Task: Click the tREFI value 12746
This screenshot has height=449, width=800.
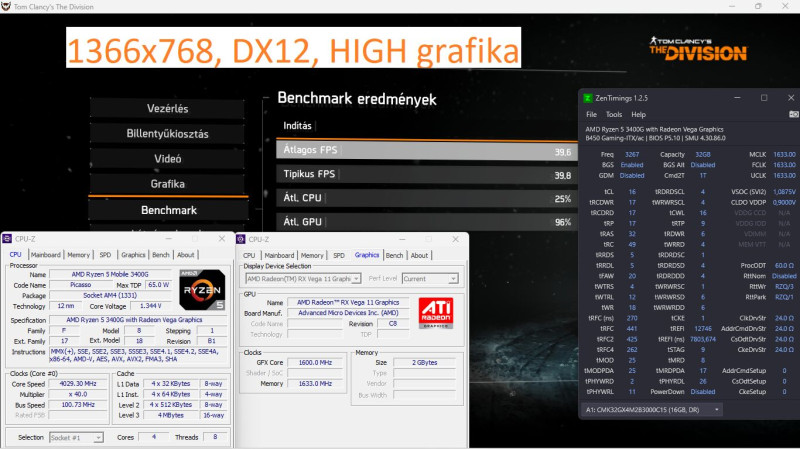Action: click(x=703, y=329)
